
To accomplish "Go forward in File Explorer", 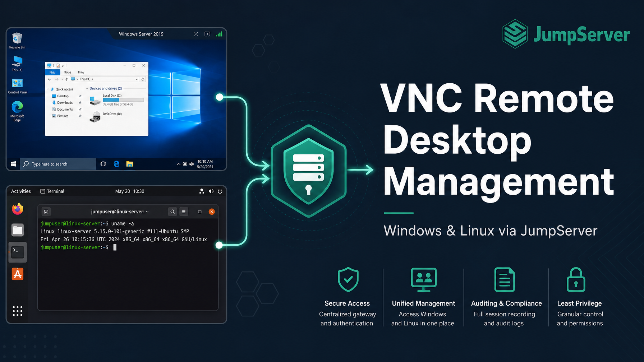I will pos(57,79).
